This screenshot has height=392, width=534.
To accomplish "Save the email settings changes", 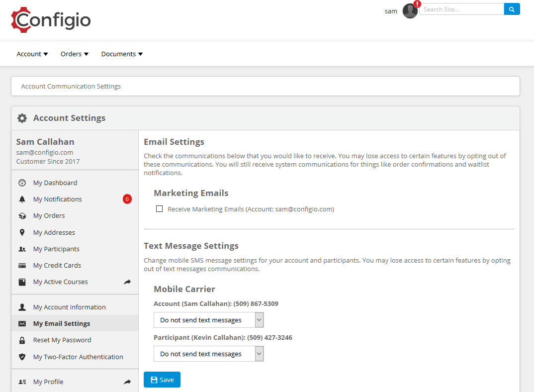I will coord(162,380).
